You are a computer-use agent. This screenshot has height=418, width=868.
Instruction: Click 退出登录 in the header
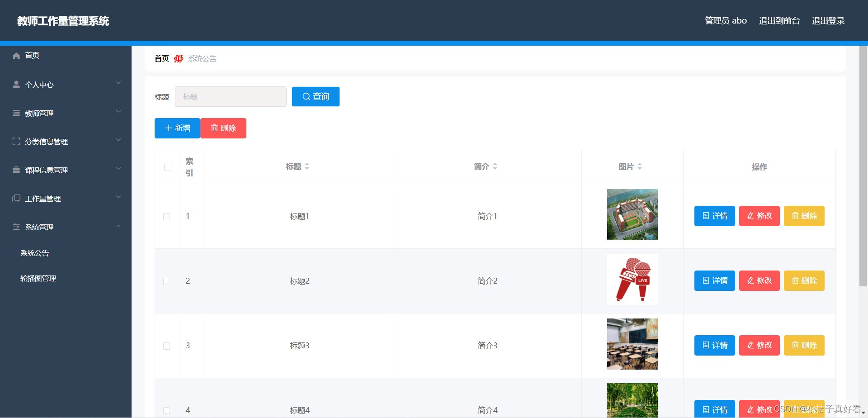(828, 21)
